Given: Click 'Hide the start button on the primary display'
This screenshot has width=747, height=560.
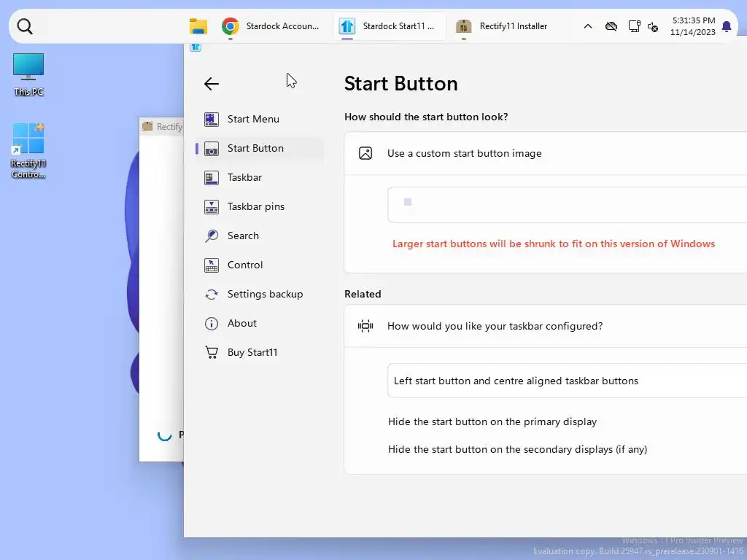Looking at the screenshot, I should (x=492, y=422).
